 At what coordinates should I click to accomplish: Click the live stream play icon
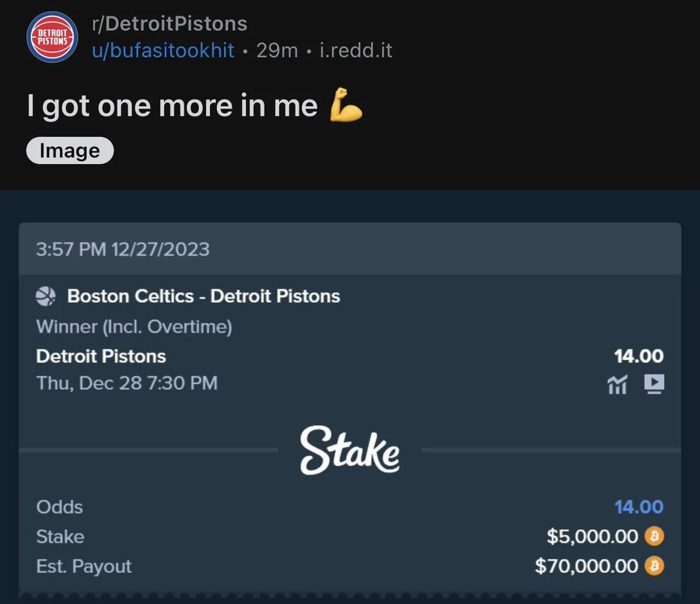pos(653,383)
